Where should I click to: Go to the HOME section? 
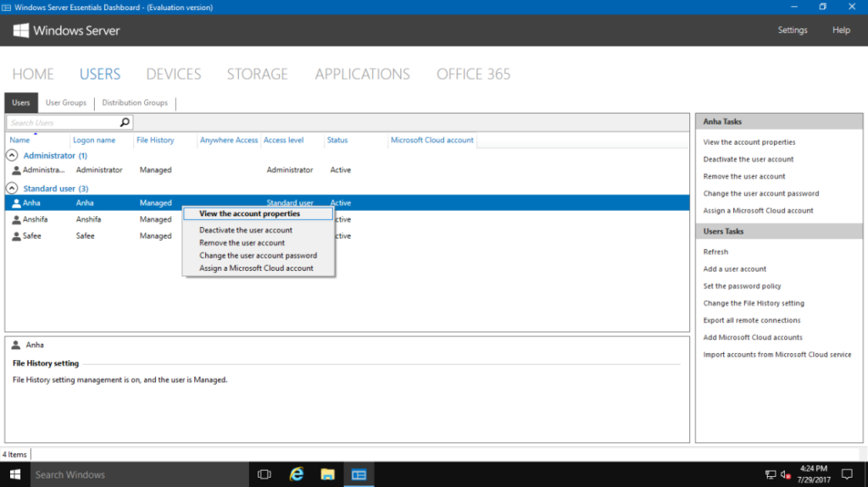coord(33,75)
